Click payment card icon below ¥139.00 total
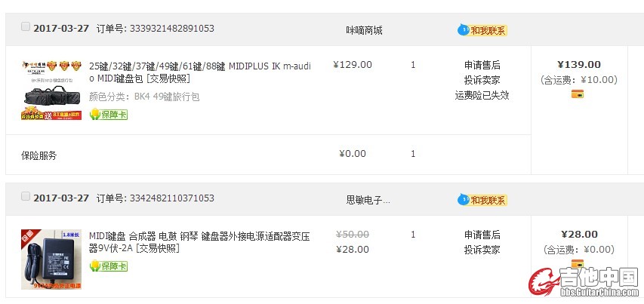 (x=578, y=94)
